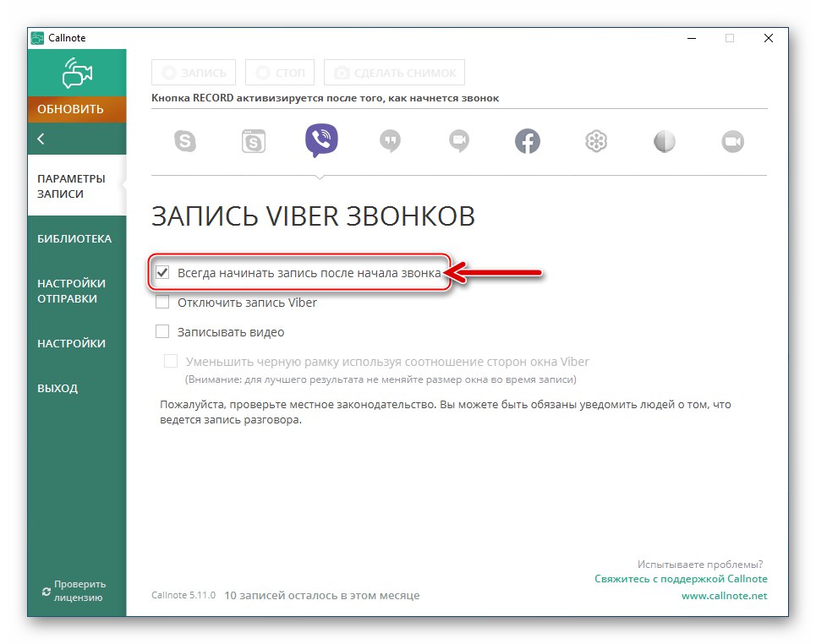This screenshot has width=816, height=644.
Task: Collapse sidebar with the back chevron
Action: pos(41,139)
